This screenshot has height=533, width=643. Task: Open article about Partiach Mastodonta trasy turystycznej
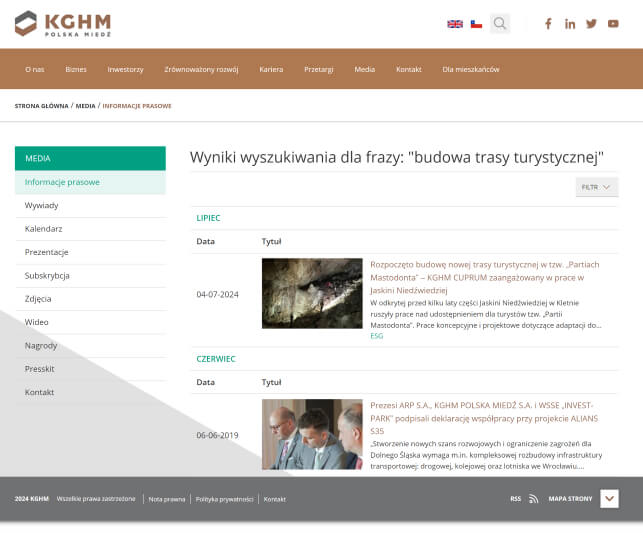coord(484,277)
